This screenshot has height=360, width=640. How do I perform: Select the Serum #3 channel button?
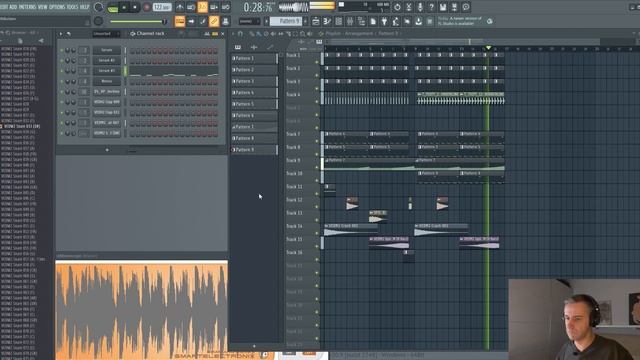click(107, 71)
